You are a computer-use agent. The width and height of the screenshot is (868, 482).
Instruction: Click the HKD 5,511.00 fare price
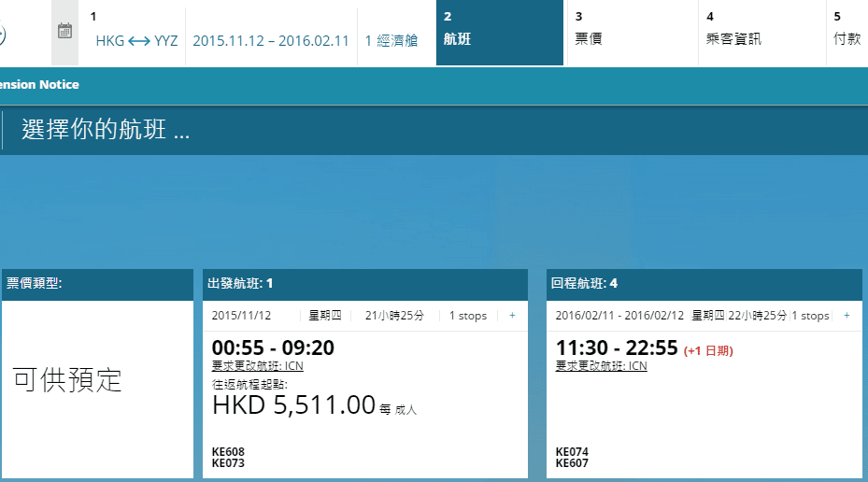point(293,405)
